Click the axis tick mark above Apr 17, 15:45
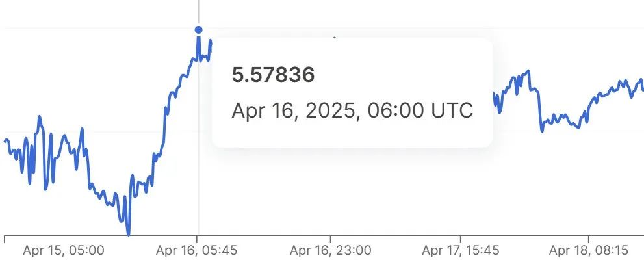The image size is (644, 271). click(460, 239)
